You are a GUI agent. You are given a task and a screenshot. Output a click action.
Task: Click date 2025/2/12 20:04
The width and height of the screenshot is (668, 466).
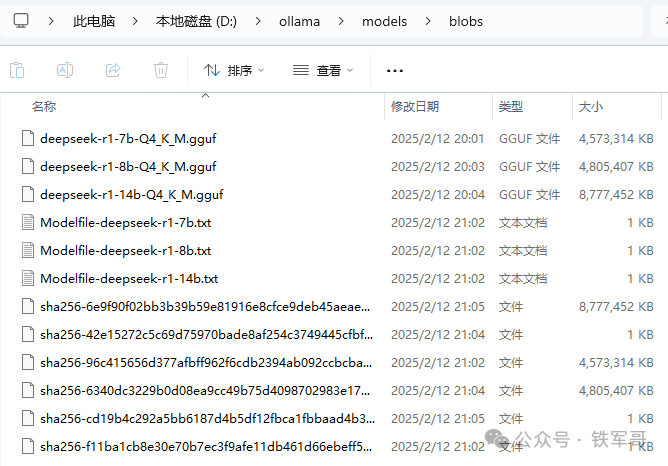click(438, 195)
